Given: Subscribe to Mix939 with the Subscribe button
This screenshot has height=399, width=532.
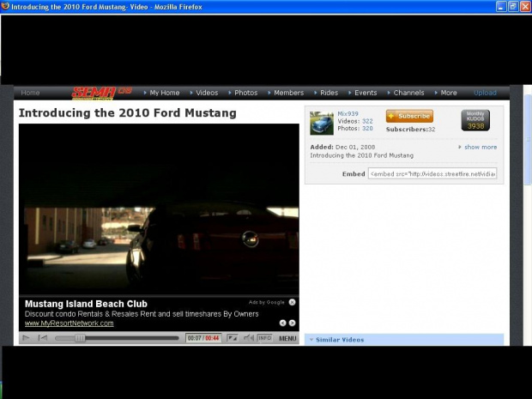Looking at the screenshot, I should point(409,116).
